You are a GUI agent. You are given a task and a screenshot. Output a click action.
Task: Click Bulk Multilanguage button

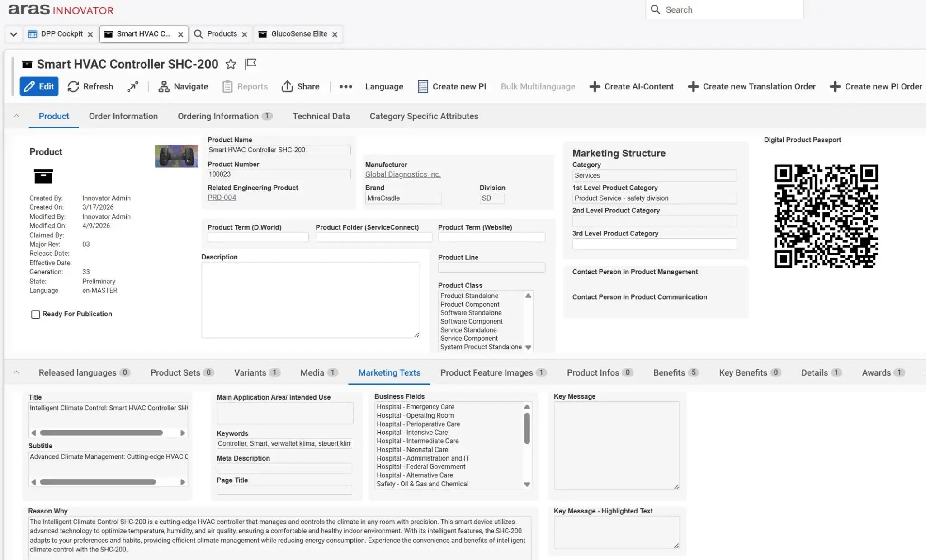538,86
